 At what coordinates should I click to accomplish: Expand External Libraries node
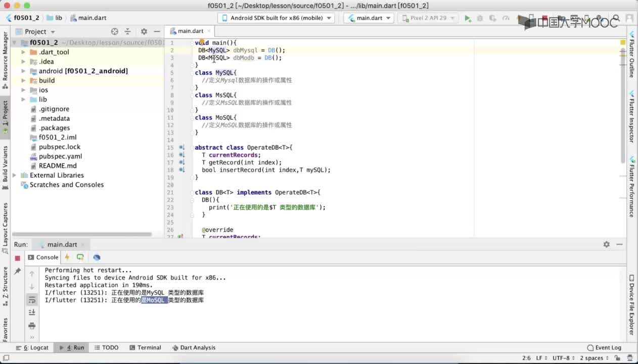pos(14,175)
